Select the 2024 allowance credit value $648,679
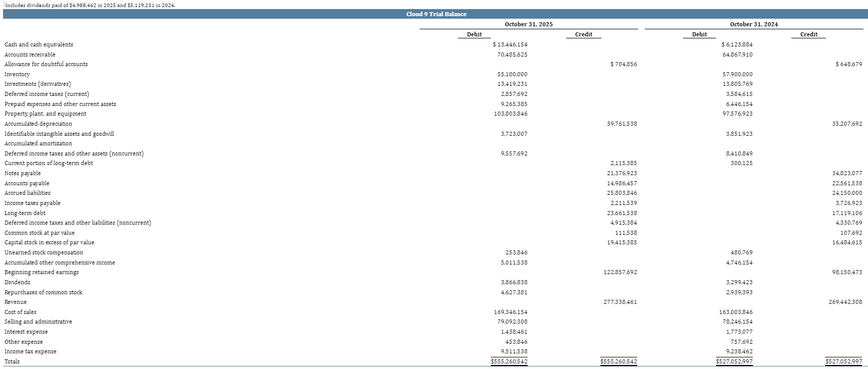Screen dimensions: 868x369 pyautogui.click(x=849, y=64)
